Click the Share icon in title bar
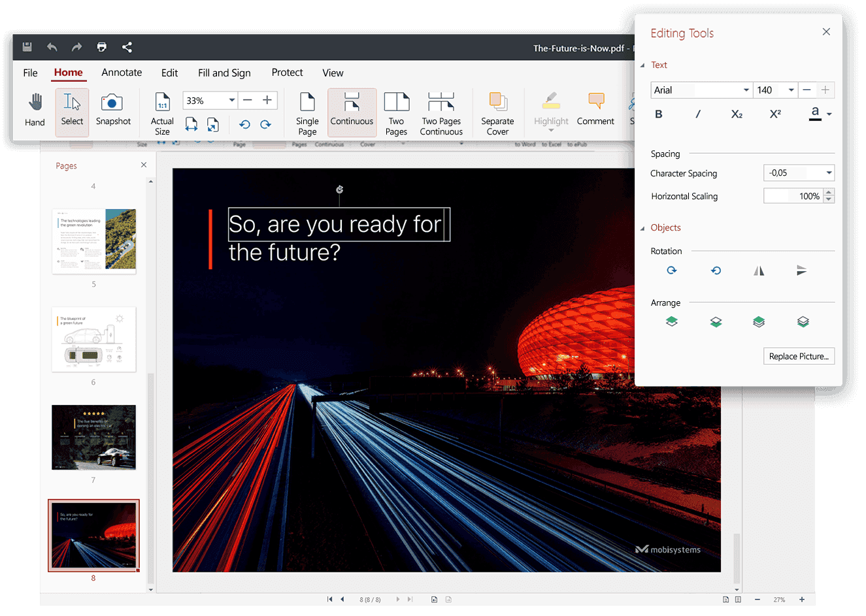 [x=127, y=47]
